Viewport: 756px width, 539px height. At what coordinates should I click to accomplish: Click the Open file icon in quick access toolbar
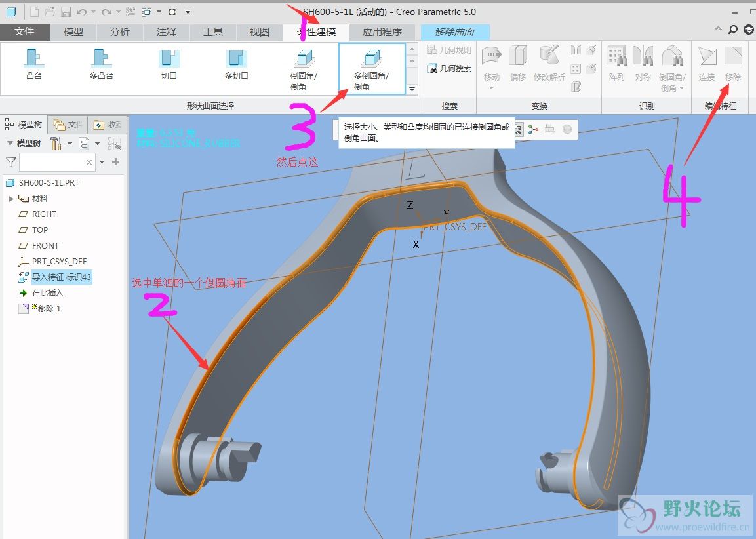point(49,12)
